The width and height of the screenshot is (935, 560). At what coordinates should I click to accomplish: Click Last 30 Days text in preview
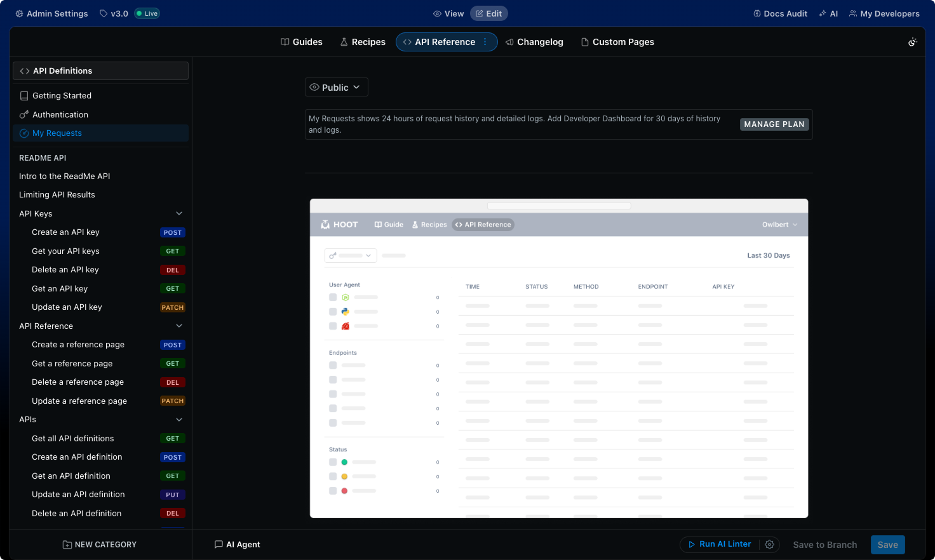point(769,255)
